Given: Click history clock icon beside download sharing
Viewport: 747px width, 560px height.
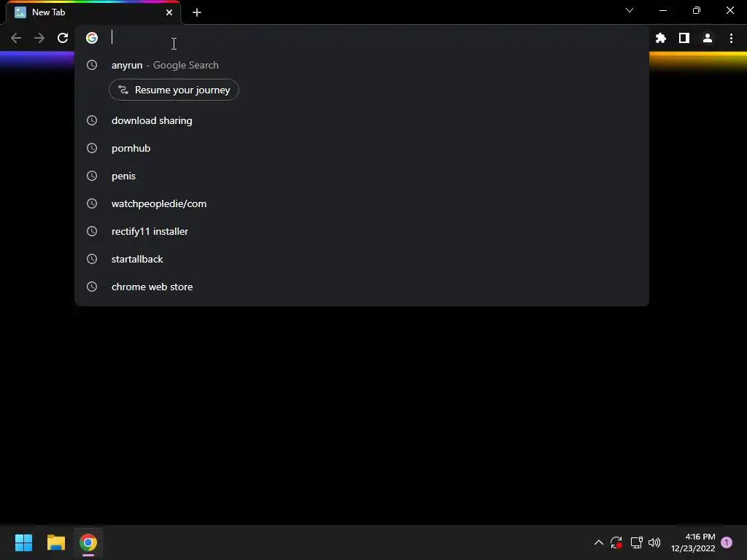Looking at the screenshot, I should (x=92, y=120).
